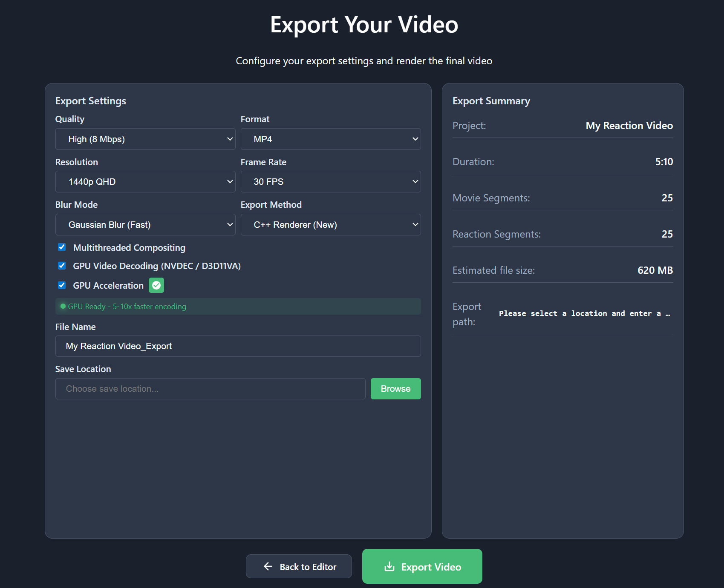Click the green checkmark badge beside GPU Acceleration

[x=156, y=285]
